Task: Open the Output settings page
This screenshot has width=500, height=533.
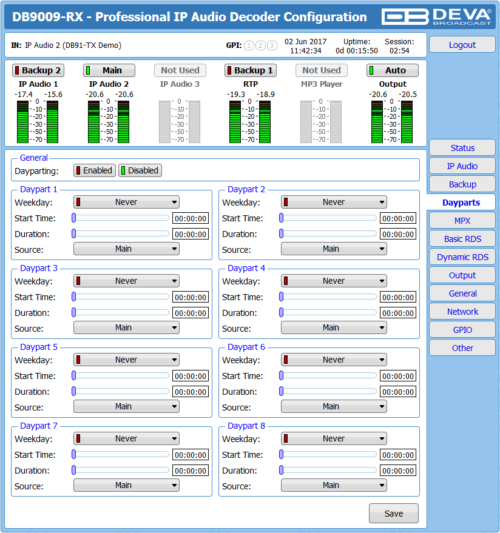Action: 462,275
